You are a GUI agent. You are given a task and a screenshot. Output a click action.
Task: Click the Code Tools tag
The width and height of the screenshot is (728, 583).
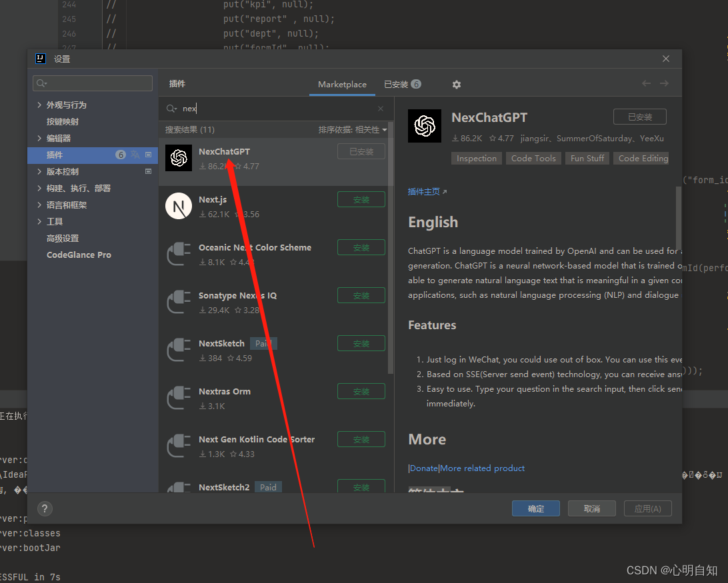[533, 158]
